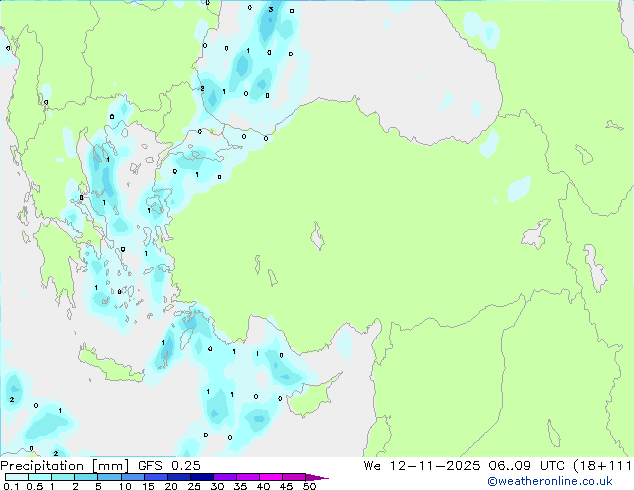The image size is (634, 490).
Task: Click the 30–35 mm purple legend swatch
Action: pos(224,477)
